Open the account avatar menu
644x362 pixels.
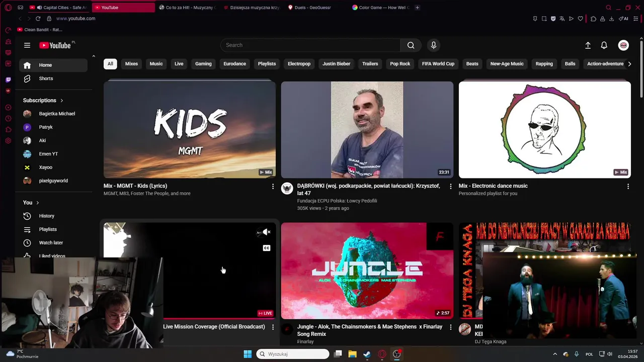pos(623,45)
